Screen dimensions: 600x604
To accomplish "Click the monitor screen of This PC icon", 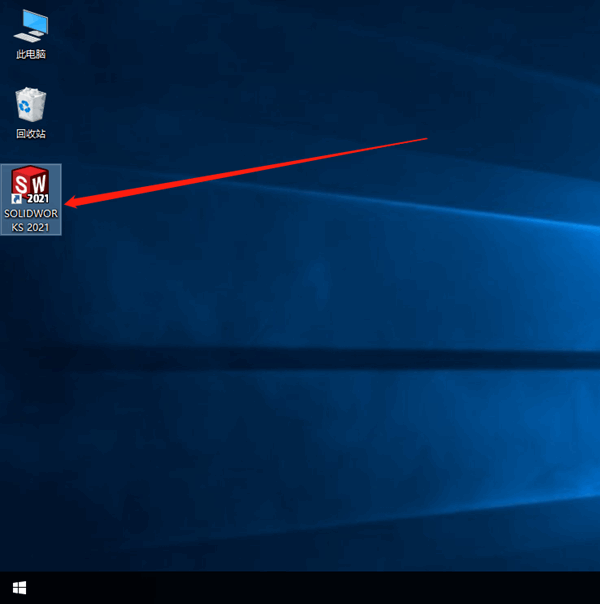I will coord(30,21).
